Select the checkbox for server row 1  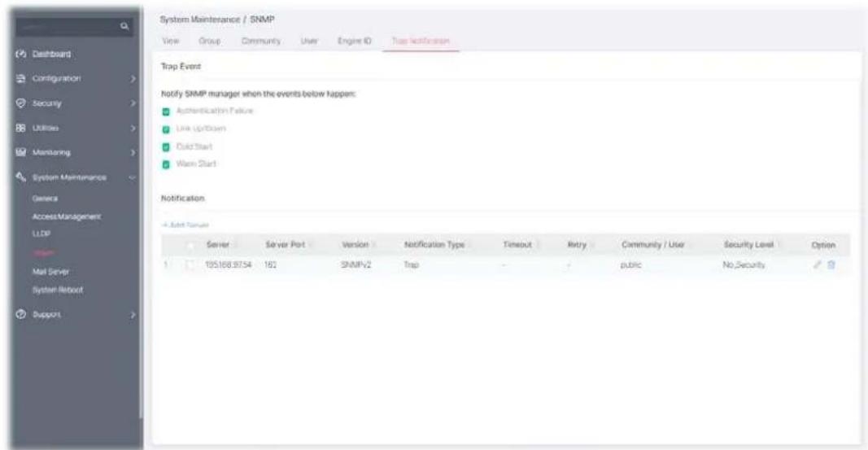point(190,265)
